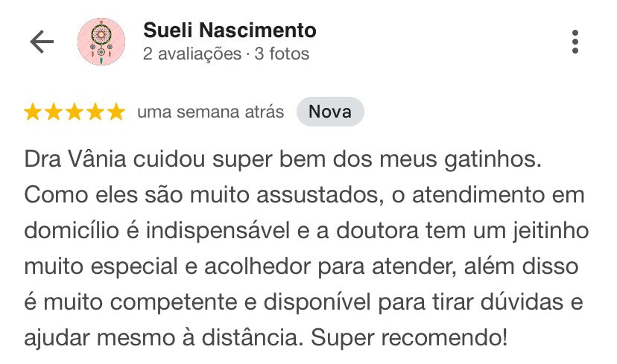This screenshot has height=364, width=617.
Task: View the reviewer's "2 avaliações" count
Action: (x=191, y=54)
